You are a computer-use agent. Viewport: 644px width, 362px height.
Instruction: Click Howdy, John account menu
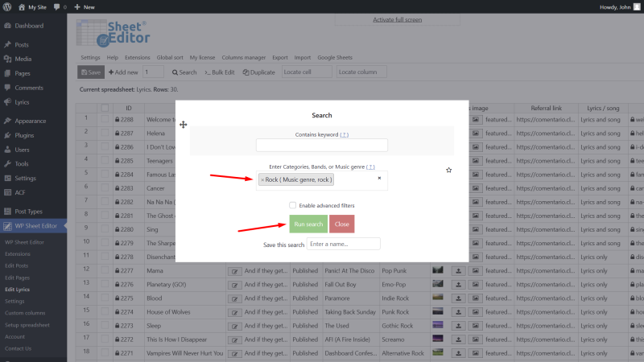(x=620, y=7)
